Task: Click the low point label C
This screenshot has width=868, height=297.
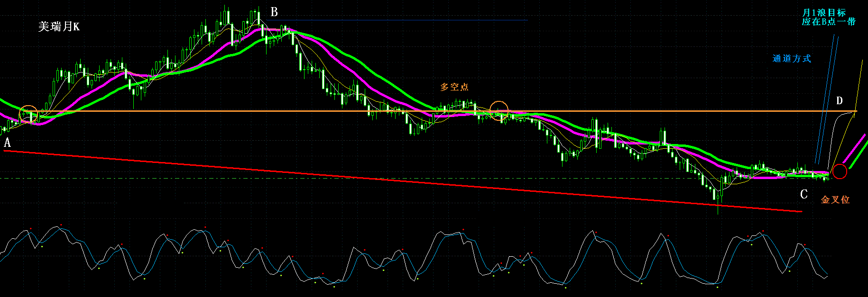Action: click(x=804, y=194)
